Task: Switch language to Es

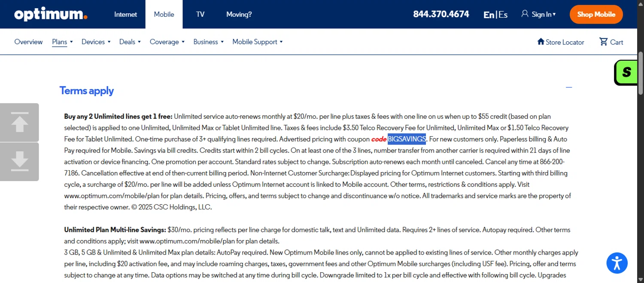Action: [503, 15]
